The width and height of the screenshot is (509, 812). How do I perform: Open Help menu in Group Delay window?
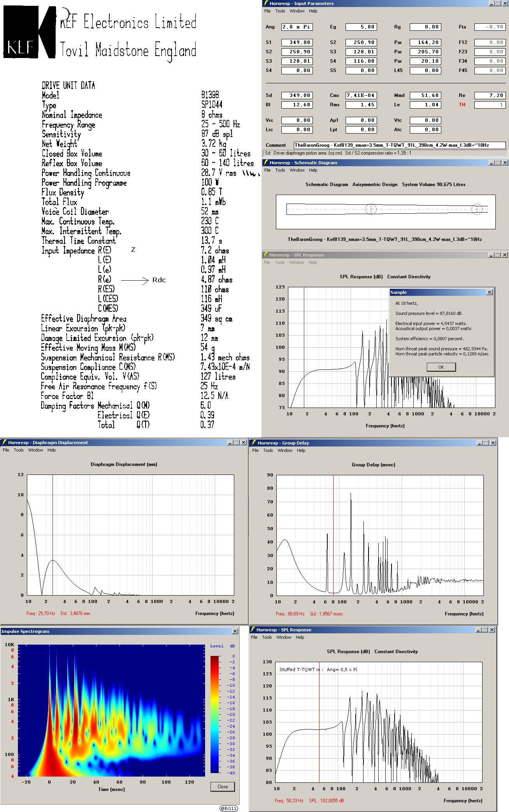[301, 450]
